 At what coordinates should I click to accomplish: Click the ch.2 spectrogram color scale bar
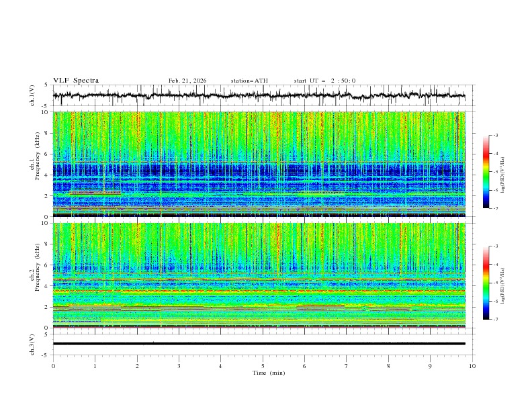[x=486, y=283]
